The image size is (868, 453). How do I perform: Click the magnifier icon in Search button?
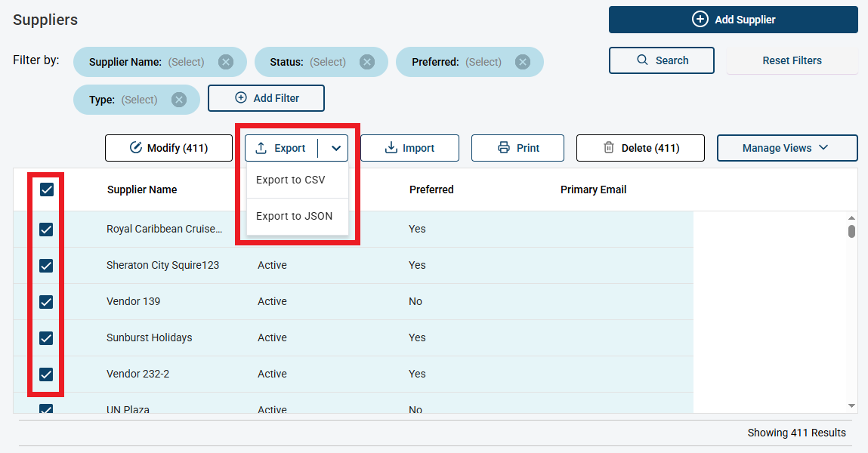pos(642,60)
